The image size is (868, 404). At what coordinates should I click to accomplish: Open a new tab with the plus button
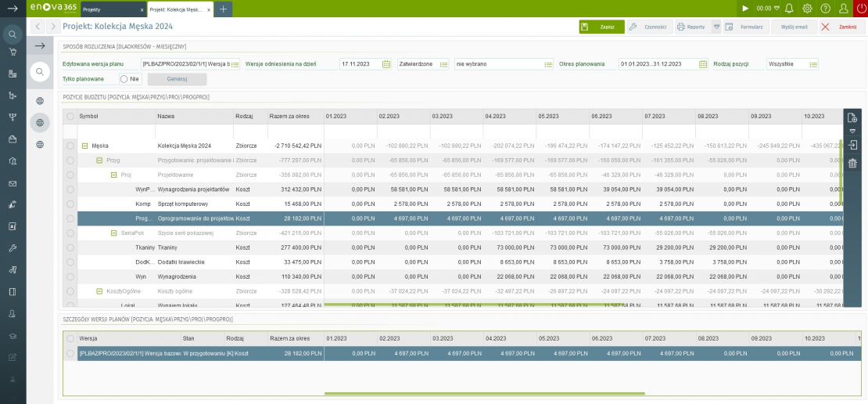[x=224, y=9]
